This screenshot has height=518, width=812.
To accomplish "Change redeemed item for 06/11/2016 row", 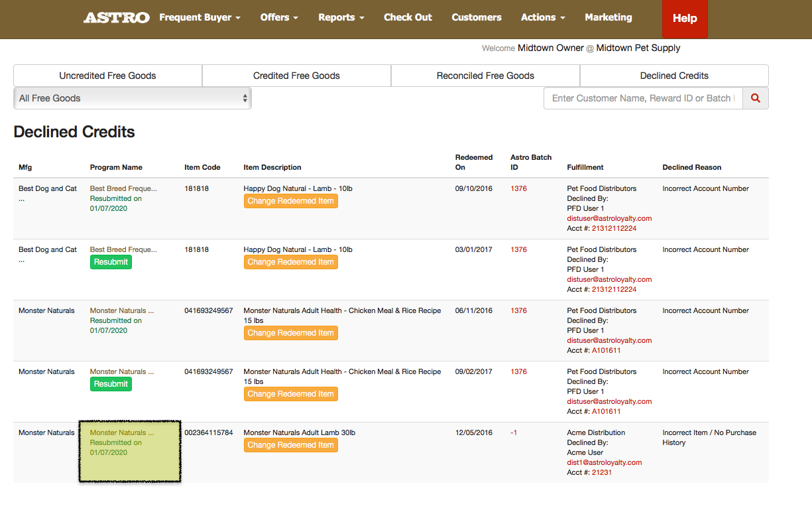I will click(x=290, y=333).
